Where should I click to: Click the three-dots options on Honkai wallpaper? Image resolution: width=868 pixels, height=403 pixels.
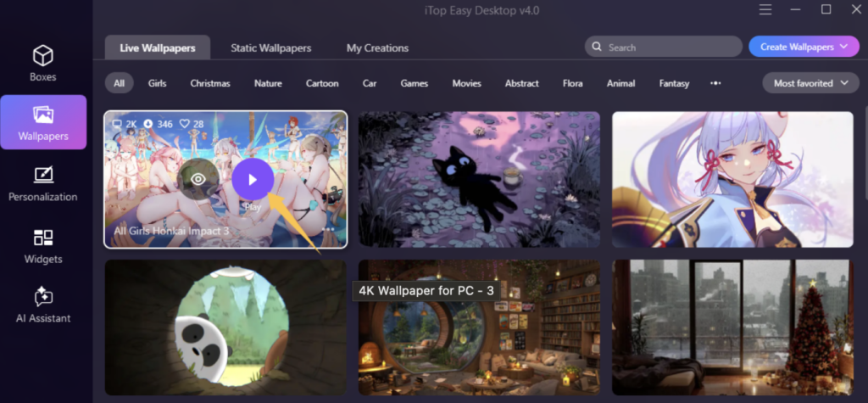pos(329,230)
